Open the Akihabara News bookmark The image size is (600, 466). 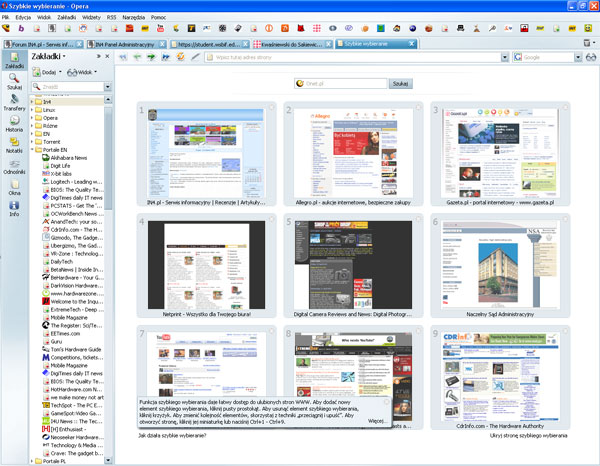point(64,158)
